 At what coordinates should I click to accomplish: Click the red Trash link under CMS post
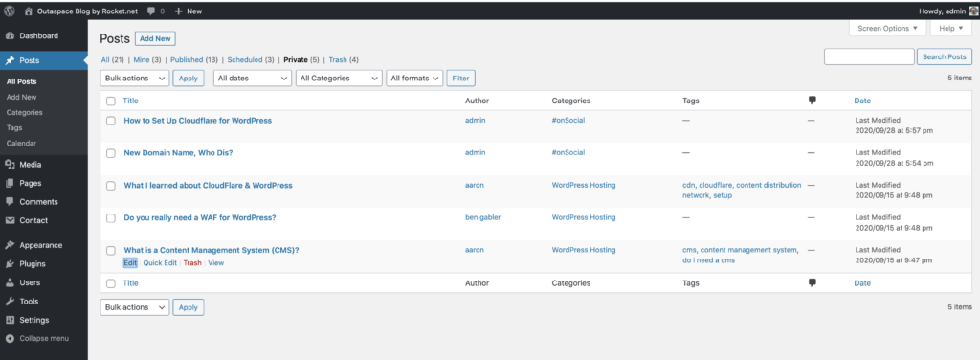pyautogui.click(x=192, y=263)
